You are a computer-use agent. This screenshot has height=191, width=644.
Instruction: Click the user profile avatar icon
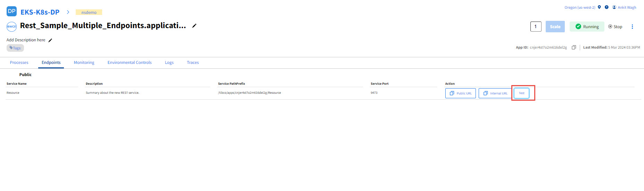614,7
